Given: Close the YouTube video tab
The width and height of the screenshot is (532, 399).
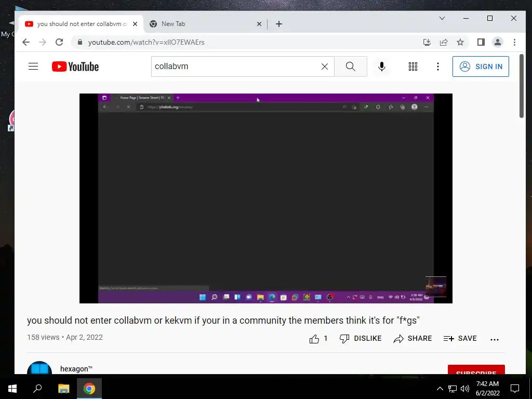Looking at the screenshot, I should point(135,24).
